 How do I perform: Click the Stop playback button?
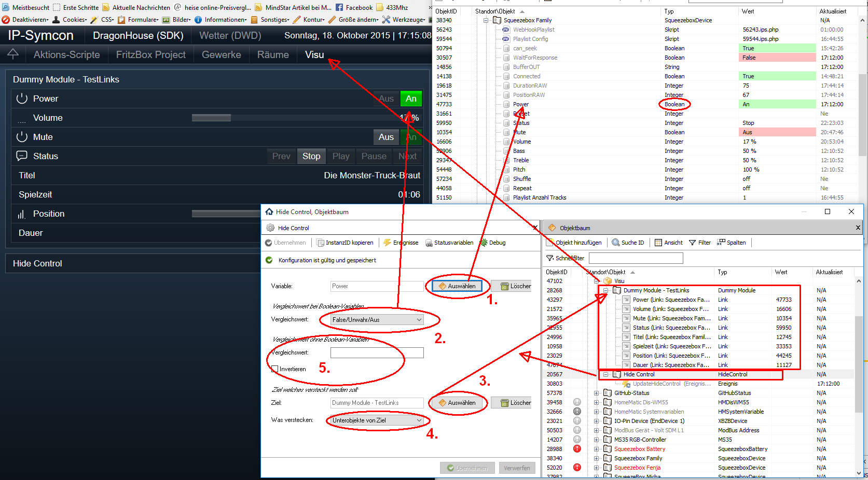click(x=311, y=156)
